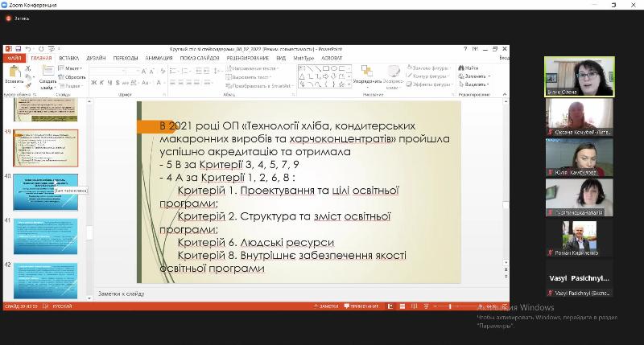Expand the shapes gallery more arrow
Screen dimensions: 644x345
(x=349, y=84)
